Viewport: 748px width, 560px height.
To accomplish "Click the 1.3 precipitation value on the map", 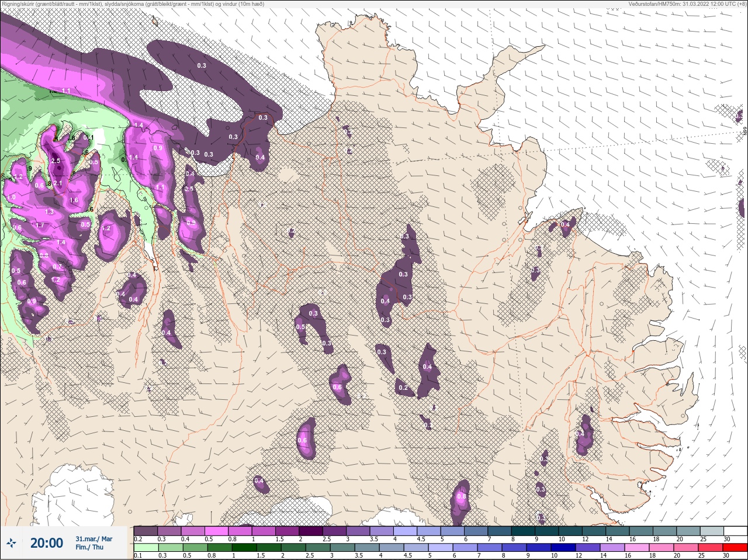I will point(50,212).
